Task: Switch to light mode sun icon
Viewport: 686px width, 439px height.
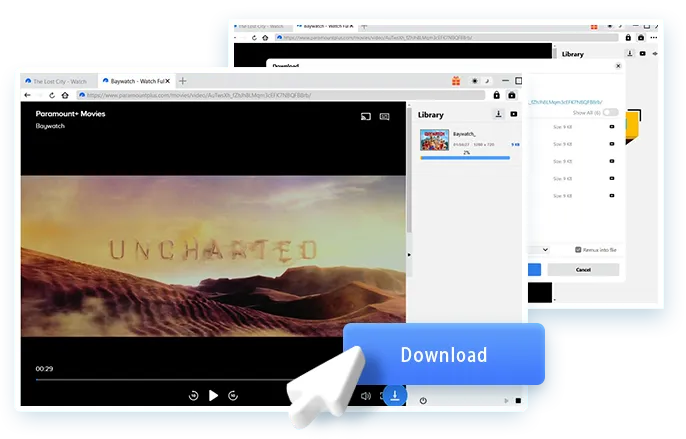Action: [475, 81]
